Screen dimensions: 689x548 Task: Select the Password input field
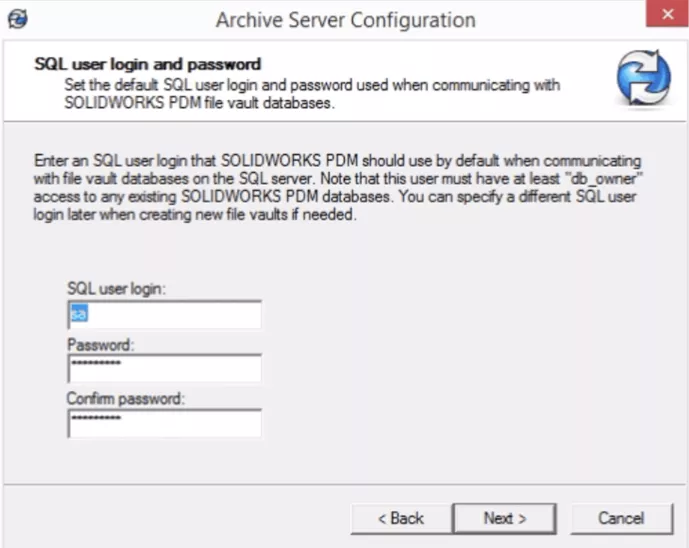[x=165, y=368]
